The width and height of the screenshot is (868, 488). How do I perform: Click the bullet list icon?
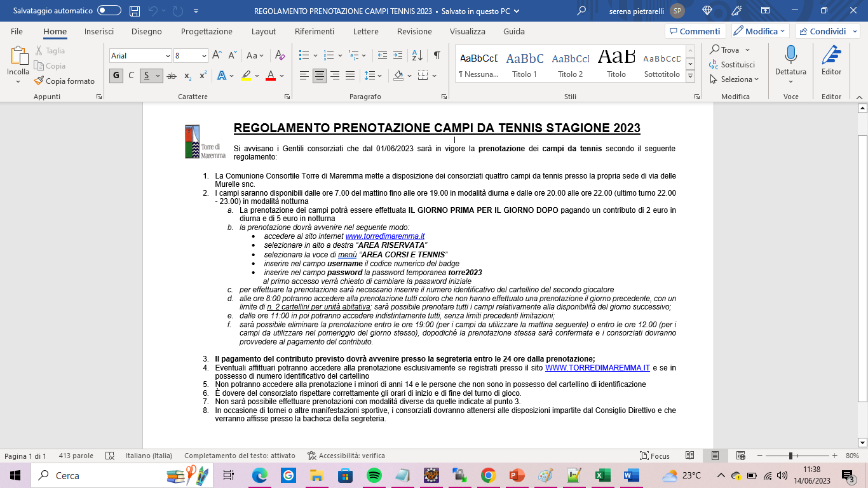304,55
